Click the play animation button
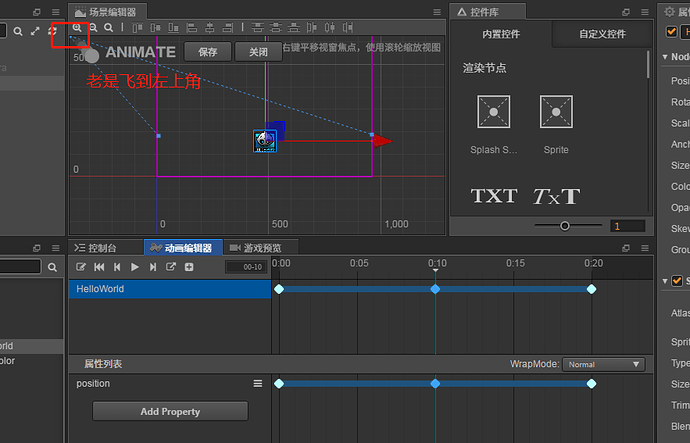The image size is (690, 443). click(135, 267)
